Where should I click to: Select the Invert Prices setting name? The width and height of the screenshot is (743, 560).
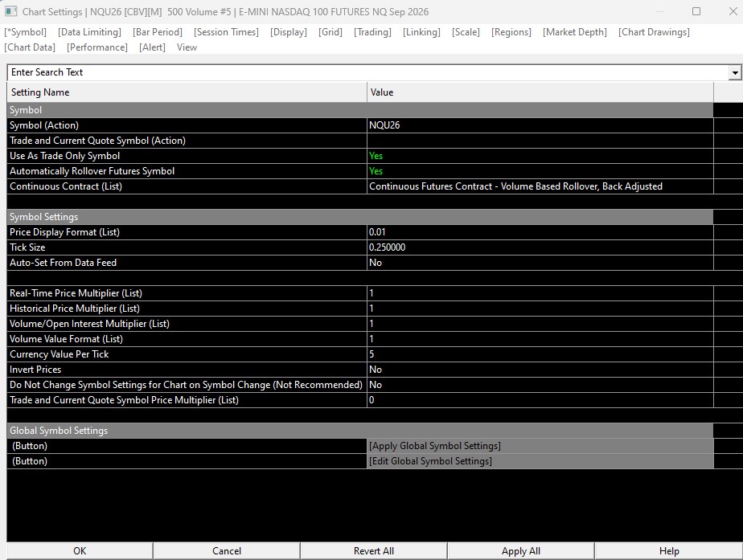[x=187, y=370]
